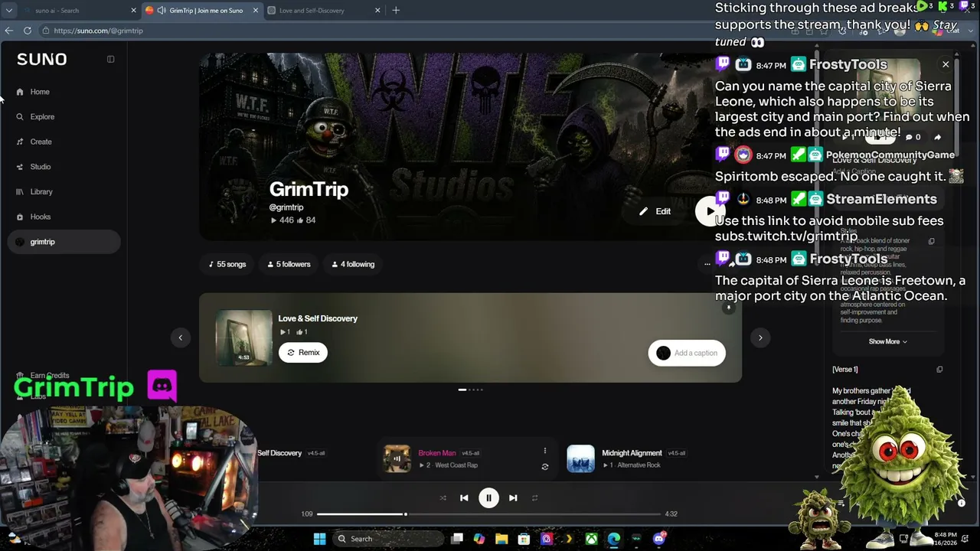Skip to the previous track

point(464,498)
